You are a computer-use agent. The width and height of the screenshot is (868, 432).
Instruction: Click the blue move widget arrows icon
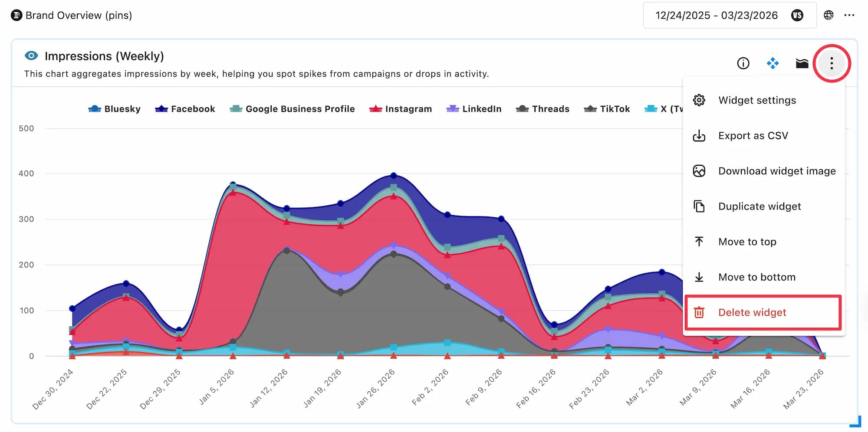pos(773,63)
